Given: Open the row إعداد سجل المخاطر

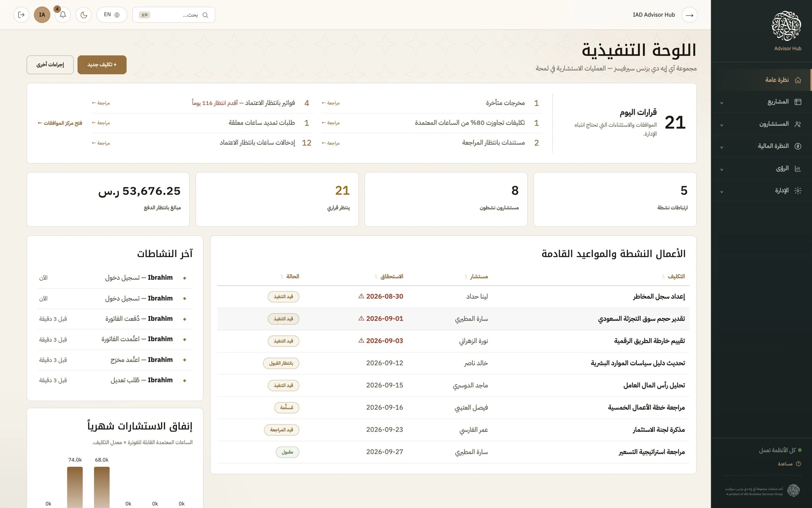Looking at the screenshot, I should click(x=453, y=297).
